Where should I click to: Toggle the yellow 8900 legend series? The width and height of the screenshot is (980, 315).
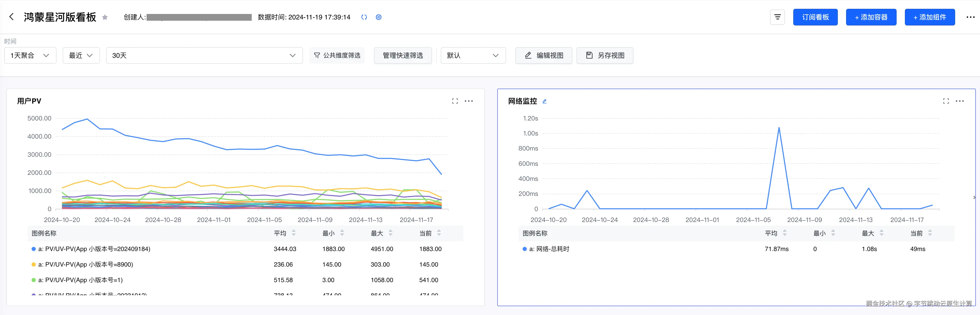click(86, 264)
